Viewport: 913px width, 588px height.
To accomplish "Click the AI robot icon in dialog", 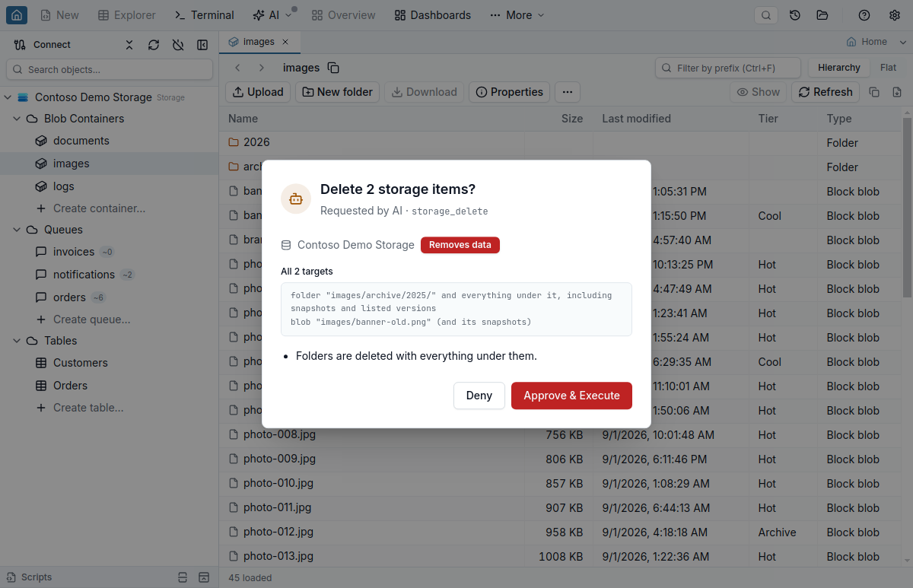I will click(296, 199).
